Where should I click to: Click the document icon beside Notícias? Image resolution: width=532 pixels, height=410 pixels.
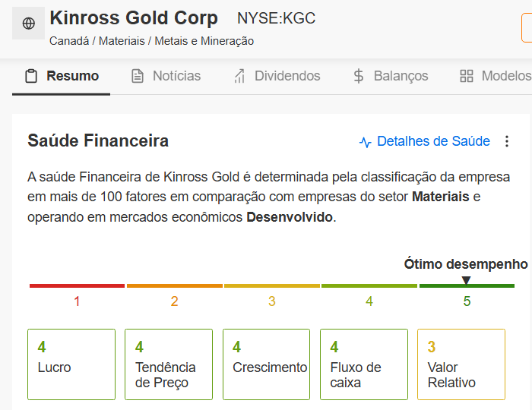click(138, 76)
